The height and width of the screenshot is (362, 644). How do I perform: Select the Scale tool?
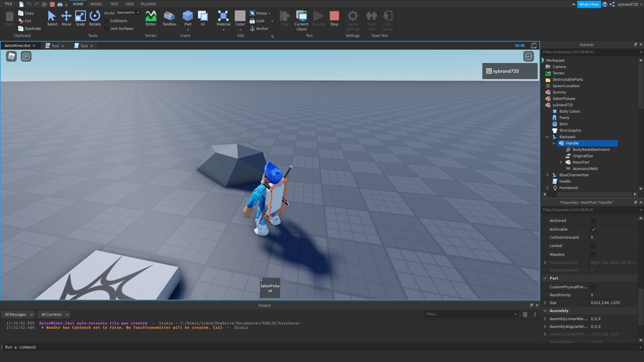tap(80, 18)
